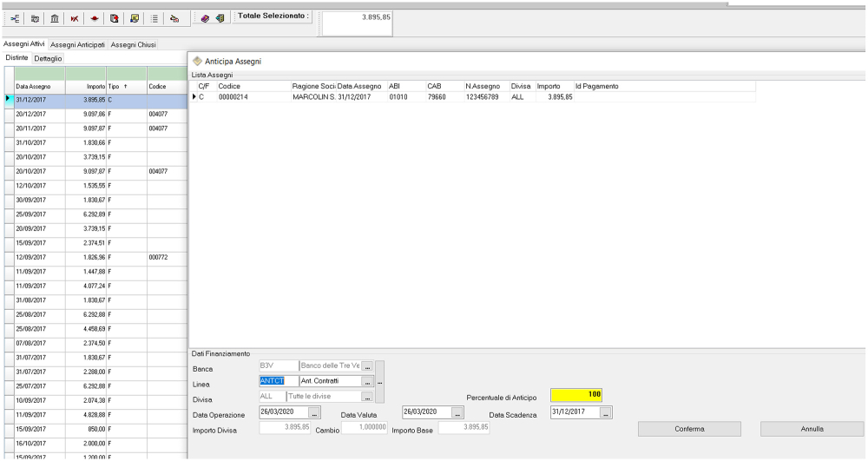Open the Data Valuta date picker
Image resolution: width=868 pixels, height=461 pixels.
(457, 412)
